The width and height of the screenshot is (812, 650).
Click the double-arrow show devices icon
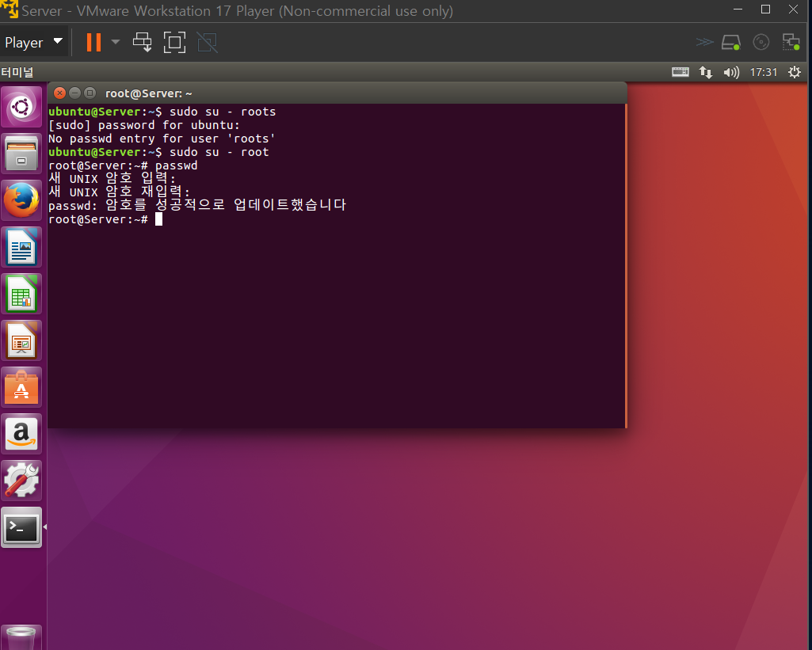point(704,42)
